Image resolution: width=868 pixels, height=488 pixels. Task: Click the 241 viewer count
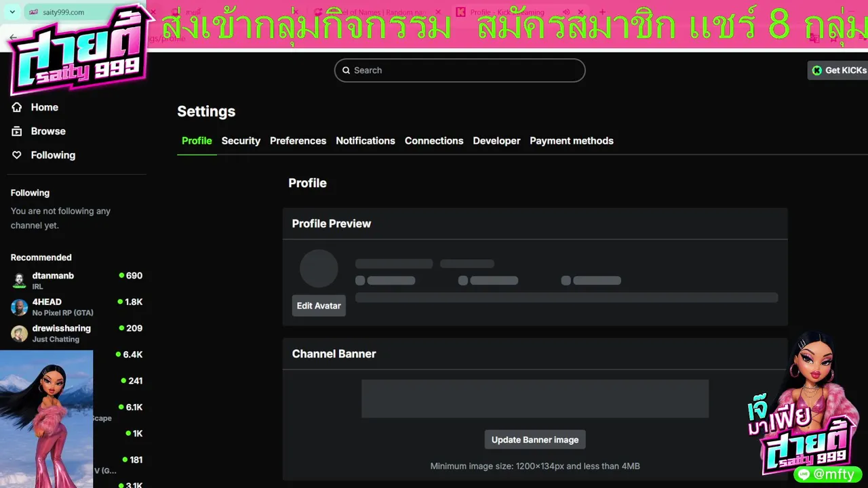(x=132, y=381)
